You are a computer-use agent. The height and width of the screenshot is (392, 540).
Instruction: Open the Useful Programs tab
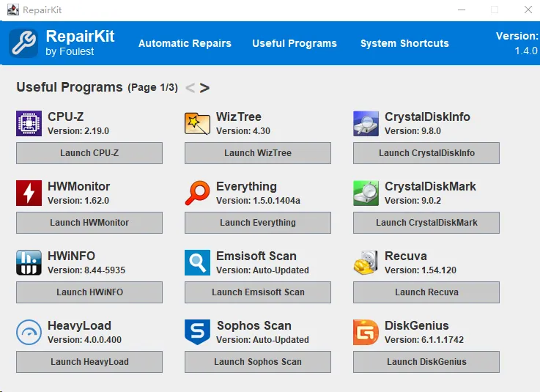295,43
